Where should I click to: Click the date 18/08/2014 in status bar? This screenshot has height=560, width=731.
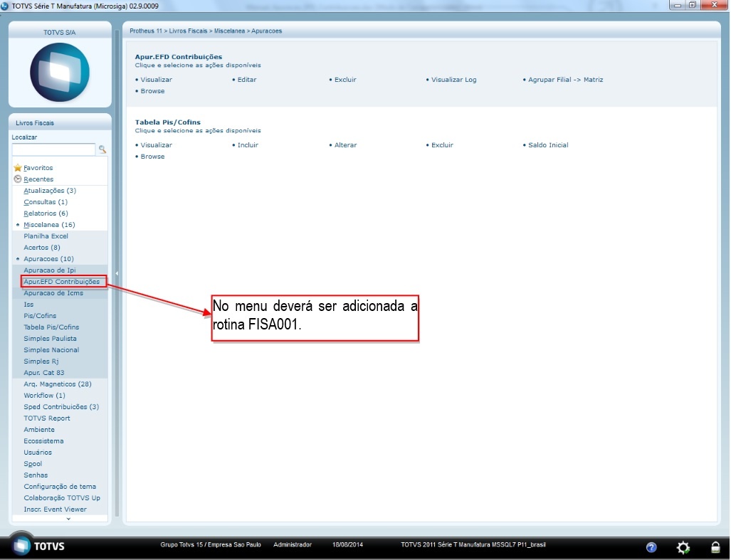click(347, 544)
